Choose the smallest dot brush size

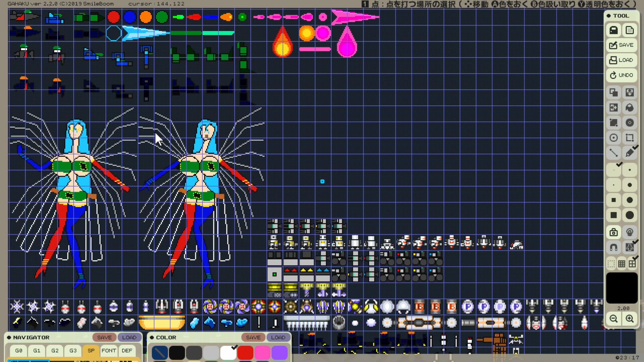(613, 170)
